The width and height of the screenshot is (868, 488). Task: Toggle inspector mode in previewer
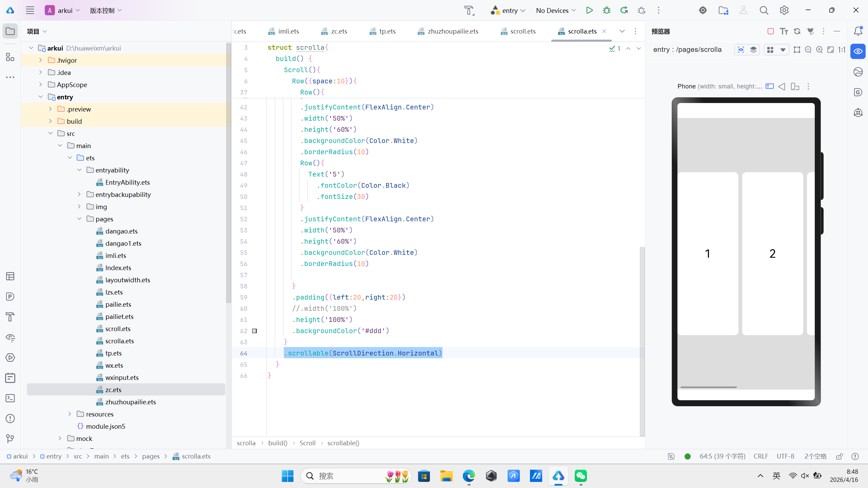point(741,49)
